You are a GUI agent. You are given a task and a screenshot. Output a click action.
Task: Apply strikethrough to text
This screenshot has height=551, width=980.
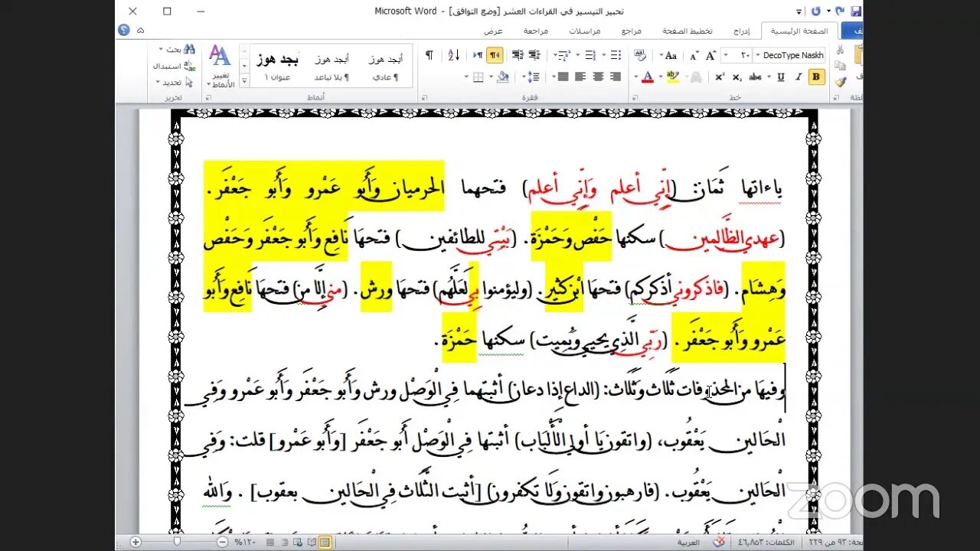tap(755, 77)
